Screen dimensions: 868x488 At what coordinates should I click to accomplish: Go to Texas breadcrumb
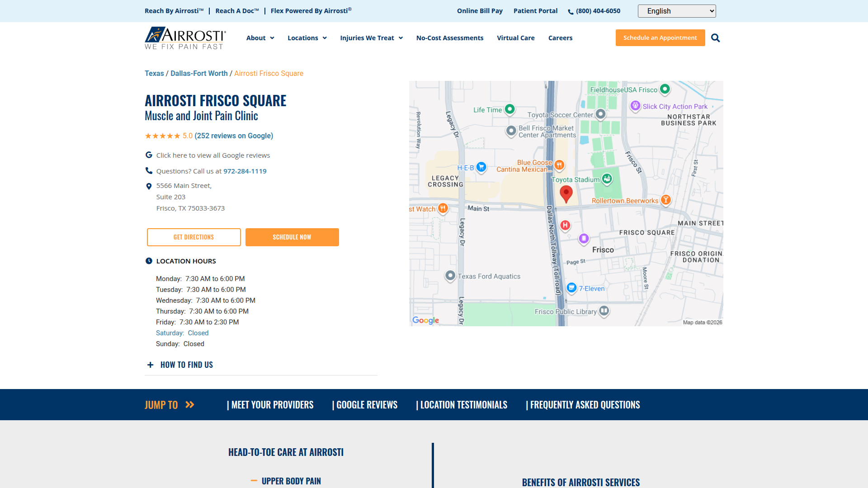pyautogui.click(x=154, y=73)
